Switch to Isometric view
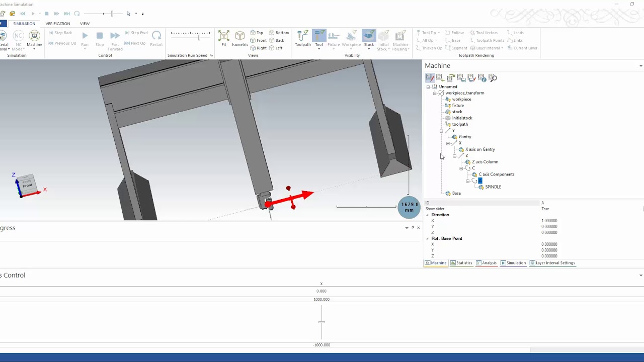644x362 pixels. (x=240, y=39)
